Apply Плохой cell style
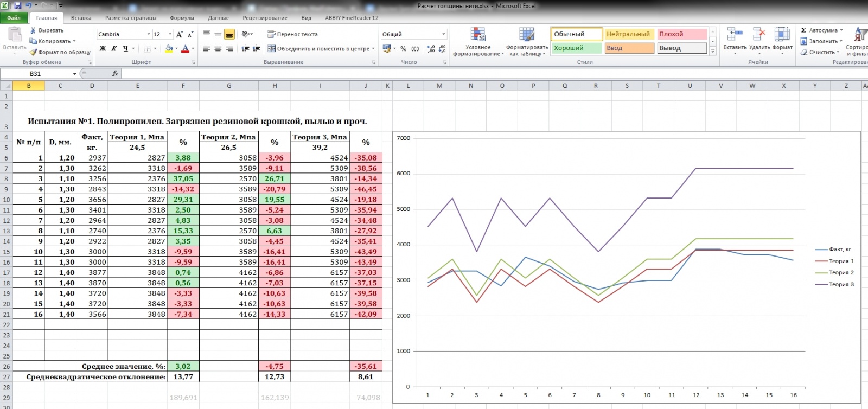 pyautogui.click(x=682, y=34)
